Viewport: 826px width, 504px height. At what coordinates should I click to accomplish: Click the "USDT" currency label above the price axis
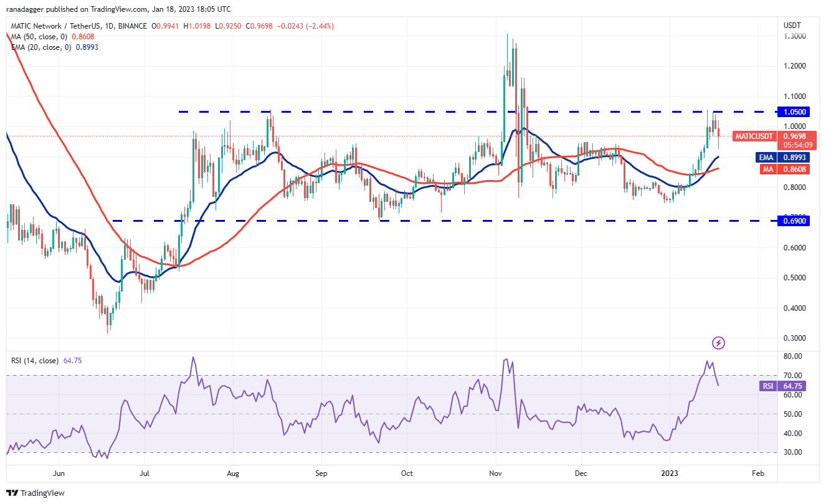[x=793, y=25]
